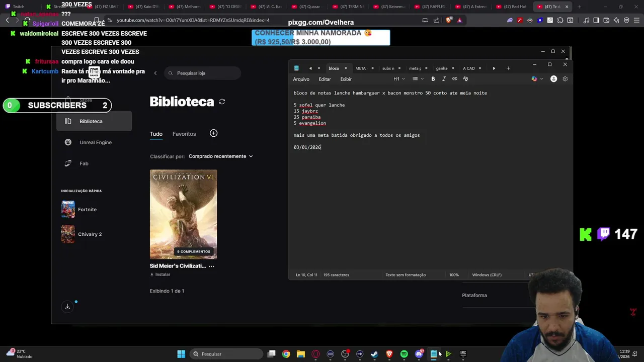
Task: Switch to the Tudo library tab
Action: point(156,134)
